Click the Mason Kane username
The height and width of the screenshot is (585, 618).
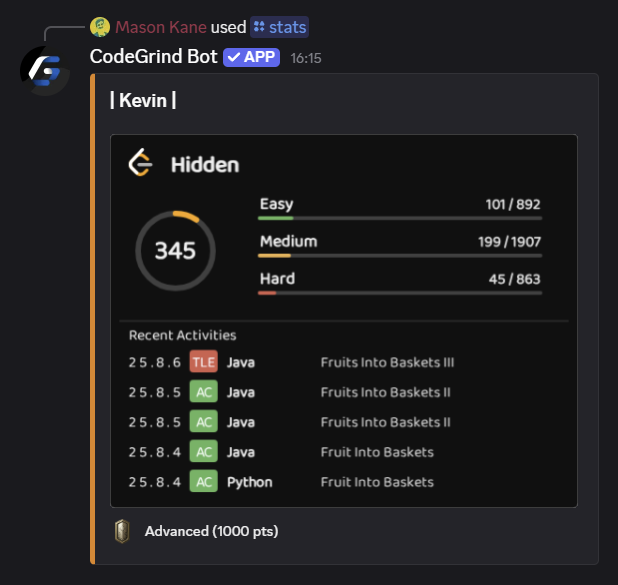[161, 27]
